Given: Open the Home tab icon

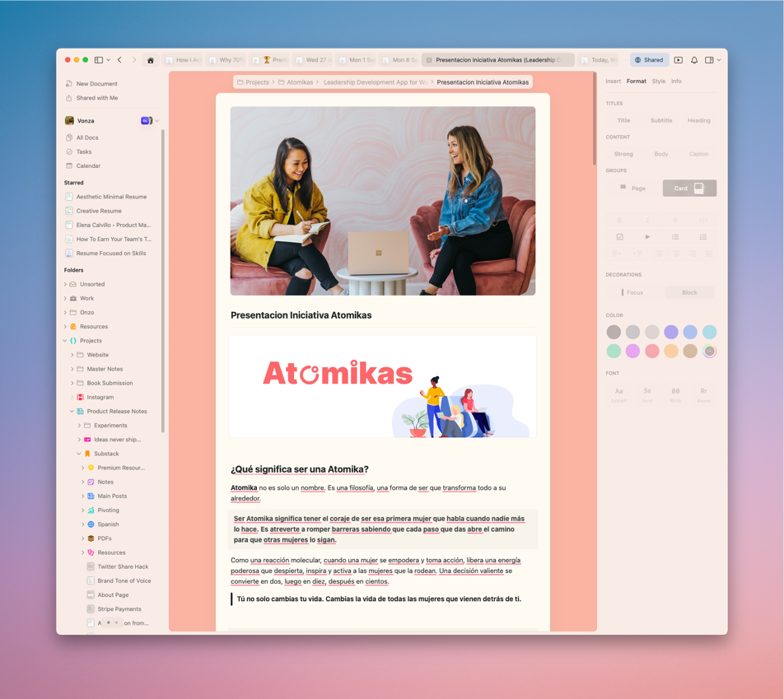Looking at the screenshot, I should (x=151, y=60).
